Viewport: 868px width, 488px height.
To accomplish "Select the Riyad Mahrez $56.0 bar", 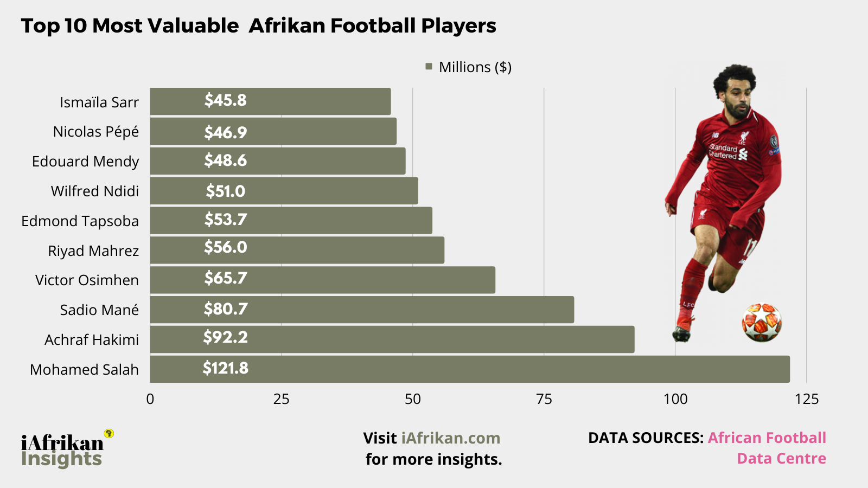I will point(297,250).
